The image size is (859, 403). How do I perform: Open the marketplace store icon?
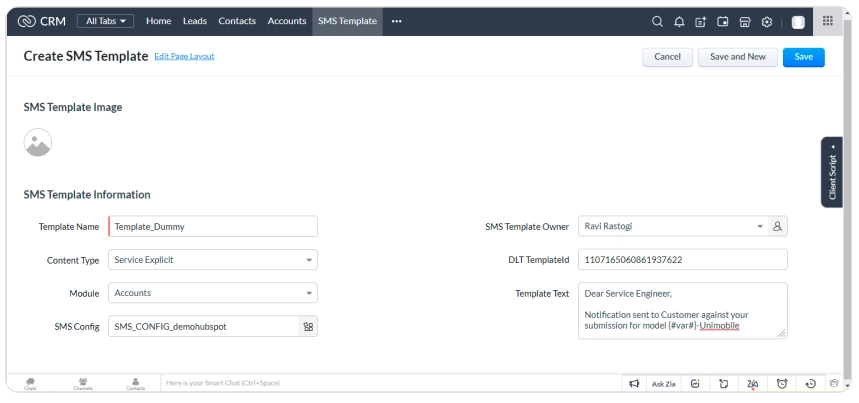744,22
